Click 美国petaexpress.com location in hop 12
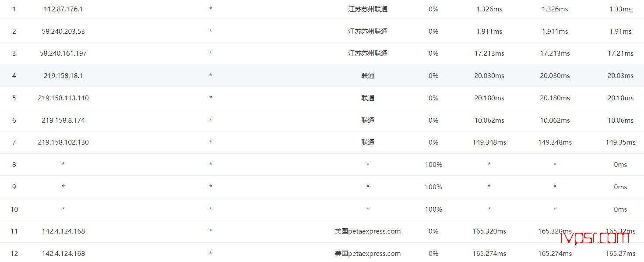 click(x=368, y=253)
